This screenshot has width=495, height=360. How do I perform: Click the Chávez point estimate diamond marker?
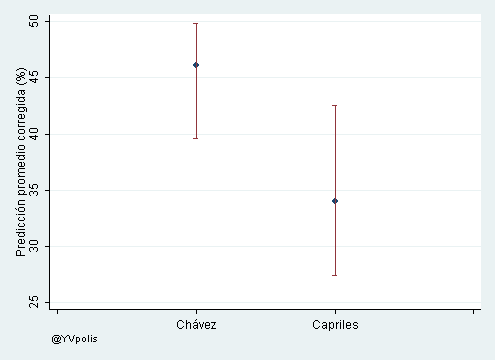(196, 65)
